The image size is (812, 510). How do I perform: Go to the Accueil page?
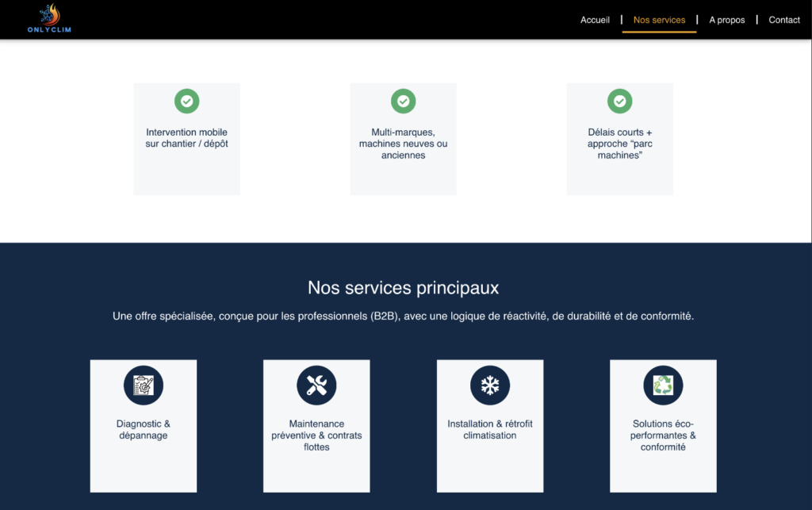coord(595,20)
